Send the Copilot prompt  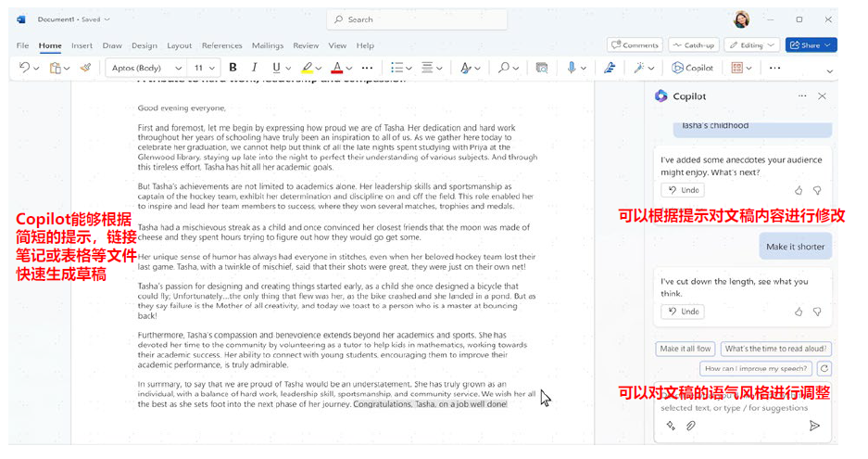point(814,426)
